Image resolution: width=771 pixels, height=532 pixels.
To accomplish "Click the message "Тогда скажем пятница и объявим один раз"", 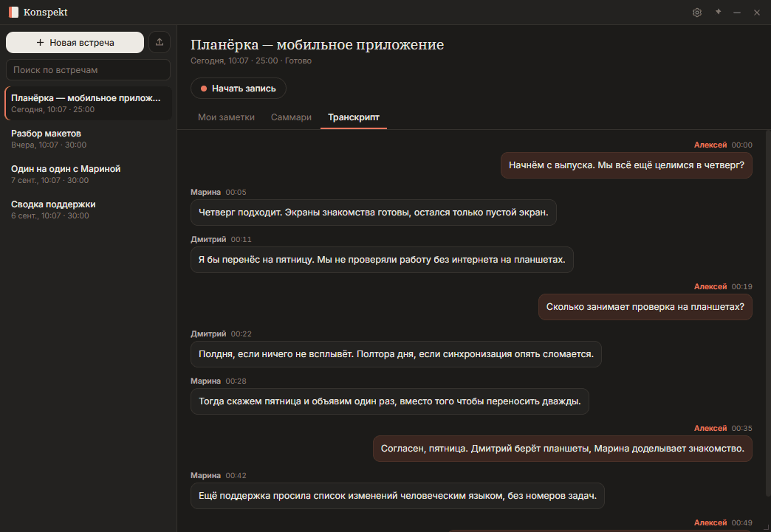I will click(389, 401).
